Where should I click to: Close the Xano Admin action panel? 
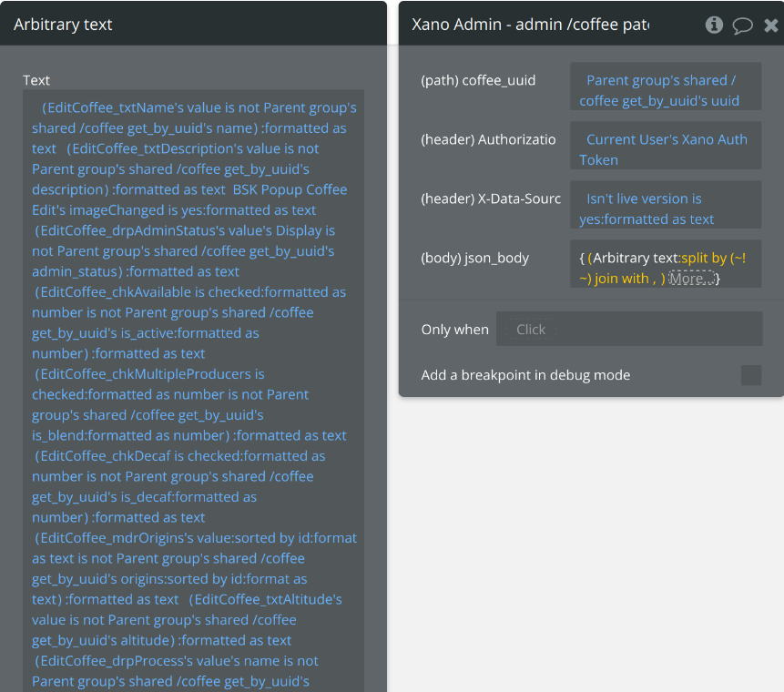(x=770, y=25)
